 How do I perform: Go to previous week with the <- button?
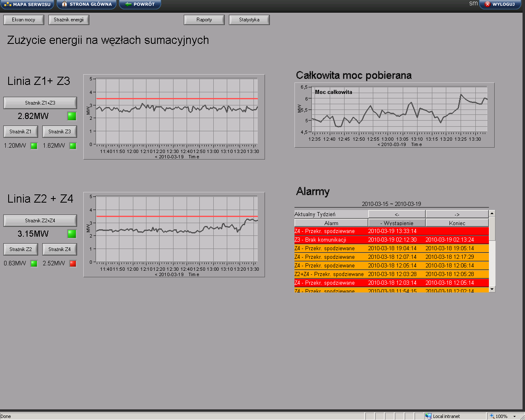tap(397, 214)
